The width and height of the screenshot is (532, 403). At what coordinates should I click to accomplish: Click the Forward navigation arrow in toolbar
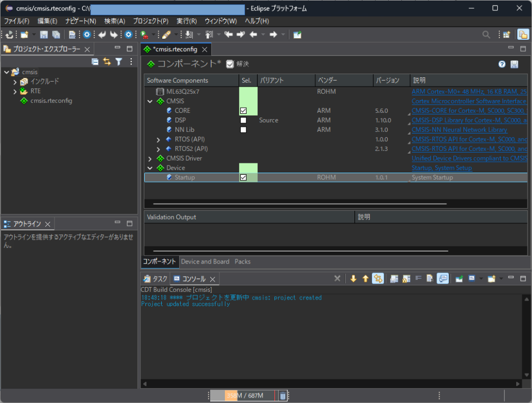click(x=273, y=35)
